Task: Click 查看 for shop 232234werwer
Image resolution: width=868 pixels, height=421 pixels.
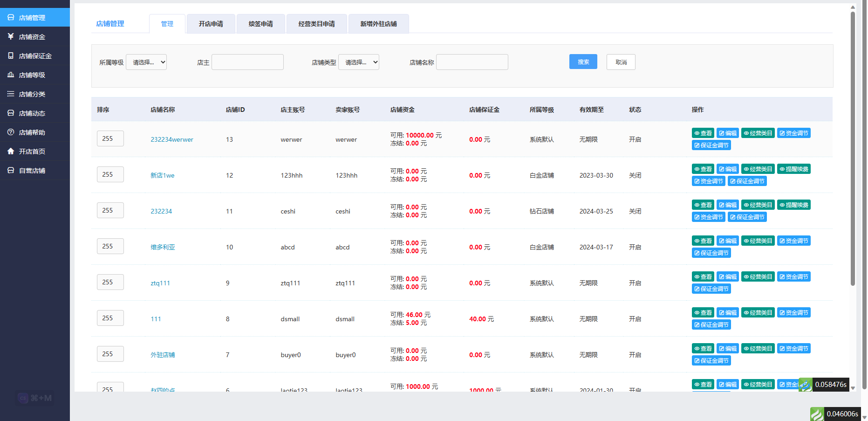Action: [x=703, y=133]
